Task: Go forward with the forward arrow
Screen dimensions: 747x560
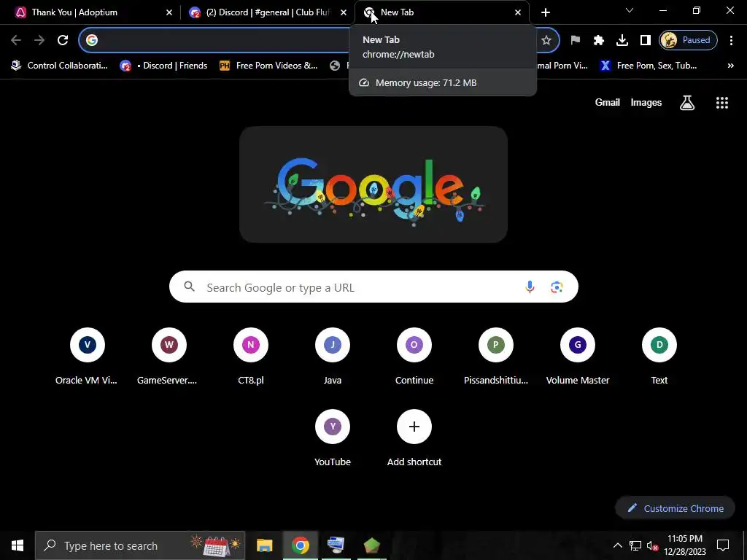Action: [39, 40]
